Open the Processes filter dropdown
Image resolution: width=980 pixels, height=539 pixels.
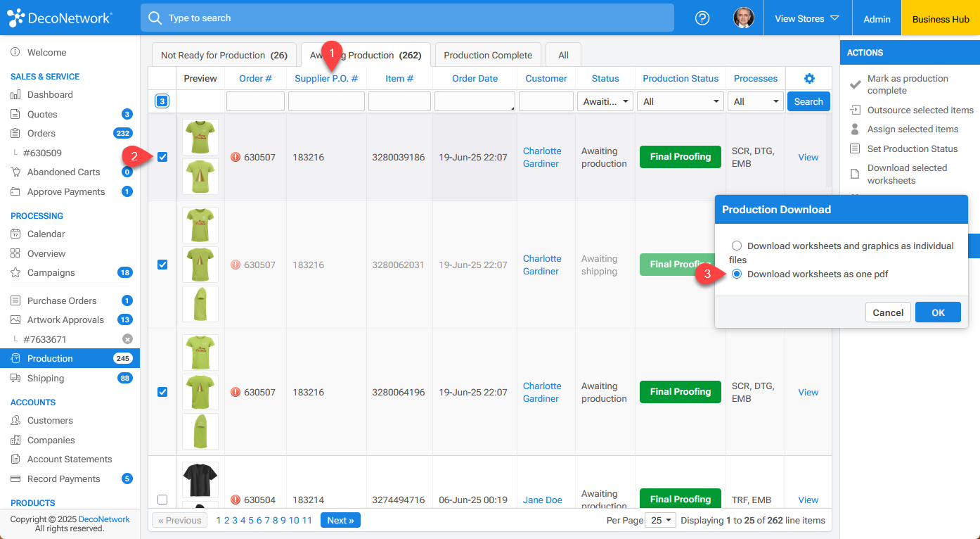[755, 101]
